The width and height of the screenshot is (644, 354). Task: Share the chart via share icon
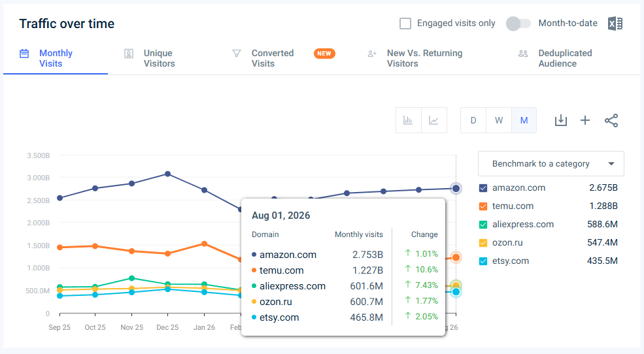tap(611, 120)
